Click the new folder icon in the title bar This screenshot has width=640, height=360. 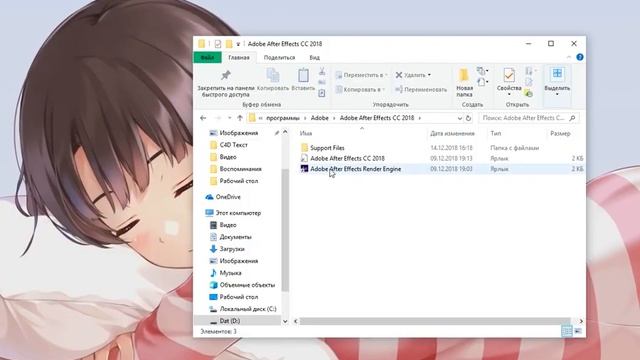(x=229, y=44)
